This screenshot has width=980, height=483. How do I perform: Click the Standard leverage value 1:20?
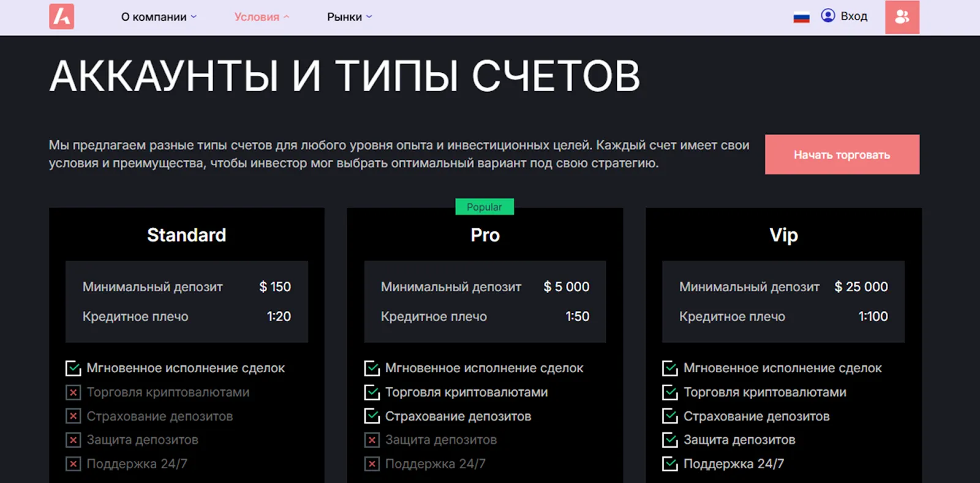[279, 316]
